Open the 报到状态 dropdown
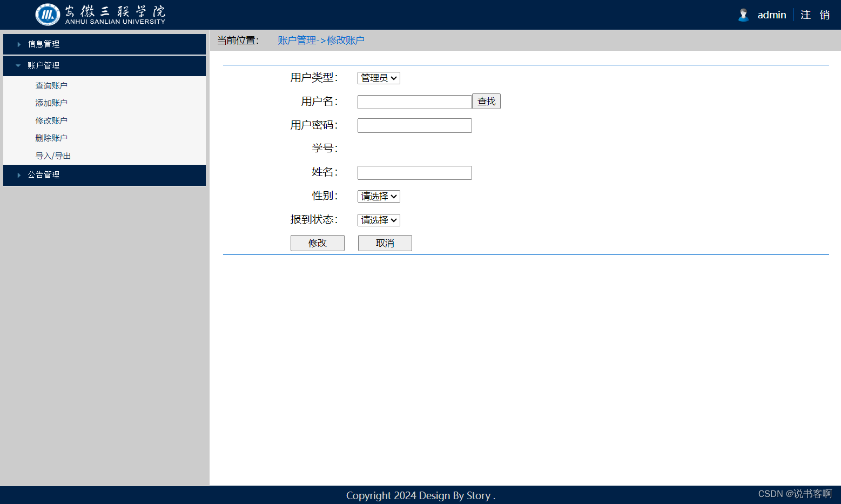841x504 pixels. 379,220
